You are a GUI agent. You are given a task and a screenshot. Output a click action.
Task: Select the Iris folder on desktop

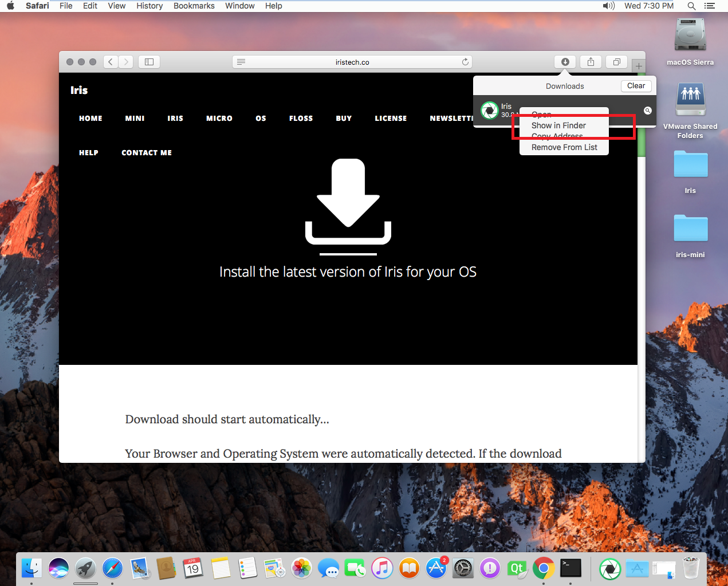pos(690,164)
